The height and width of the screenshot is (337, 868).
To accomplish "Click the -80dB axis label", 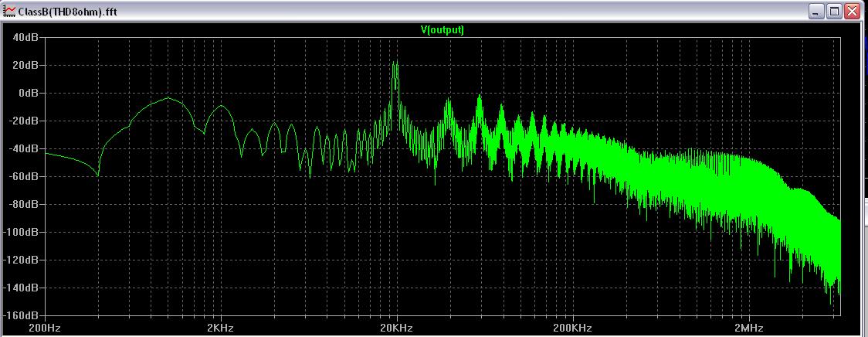I will 22,204.
